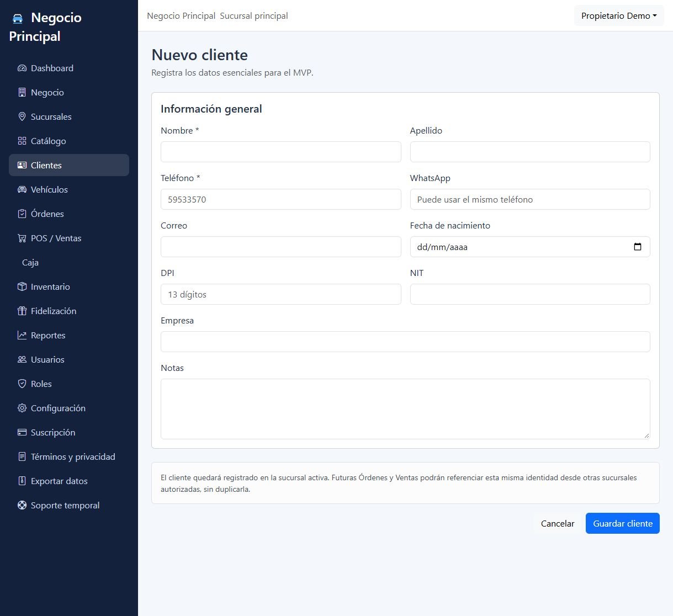Click the Reportes chart icon
The width and height of the screenshot is (673, 616).
pos(22,336)
